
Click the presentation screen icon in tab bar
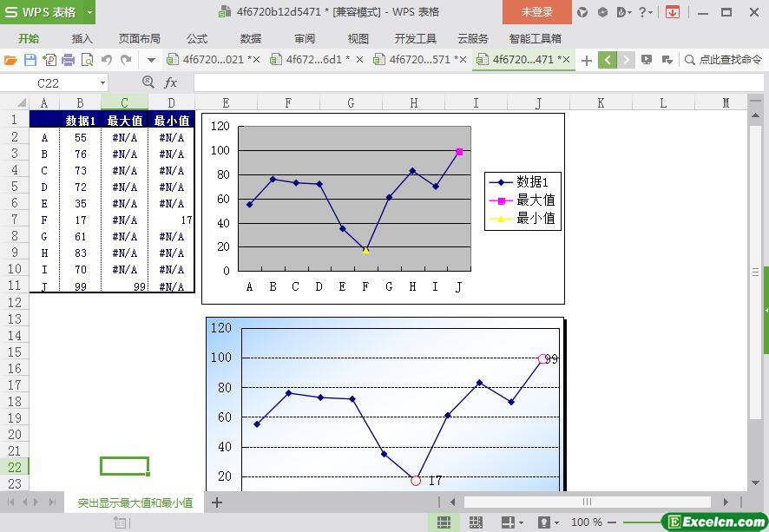pyautogui.click(x=647, y=60)
